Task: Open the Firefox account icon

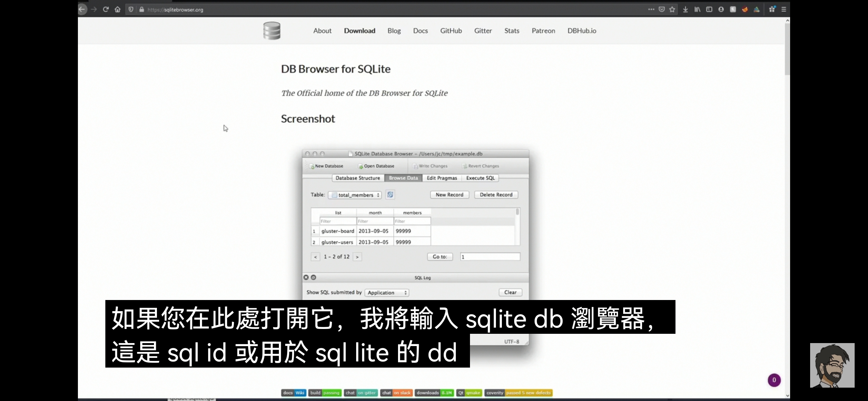Action: pos(721,9)
